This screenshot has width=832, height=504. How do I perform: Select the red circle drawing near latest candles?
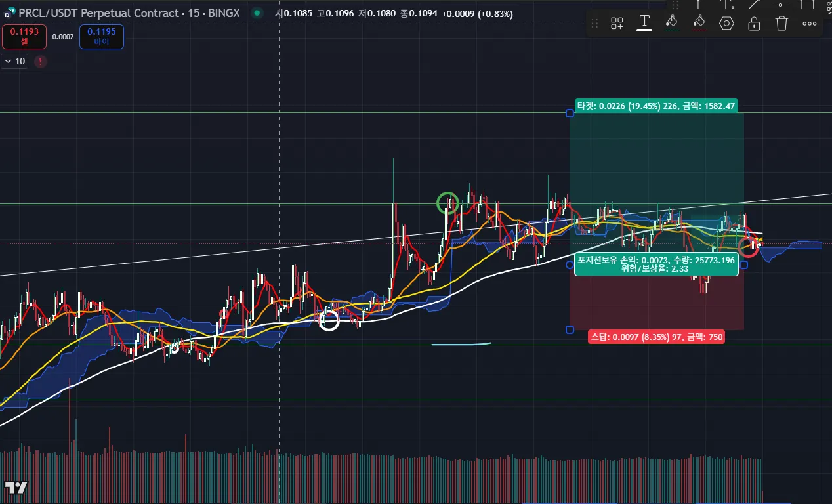pyautogui.click(x=748, y=247)
